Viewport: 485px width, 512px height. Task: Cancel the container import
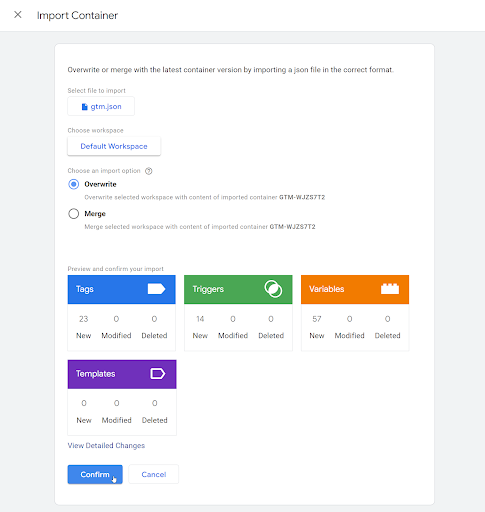point(154,474)
